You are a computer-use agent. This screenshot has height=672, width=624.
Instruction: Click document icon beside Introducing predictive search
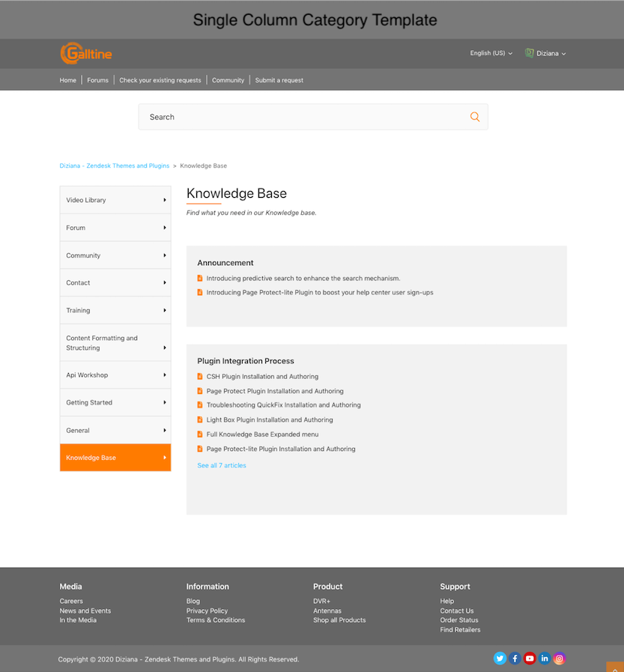[200, 278]
